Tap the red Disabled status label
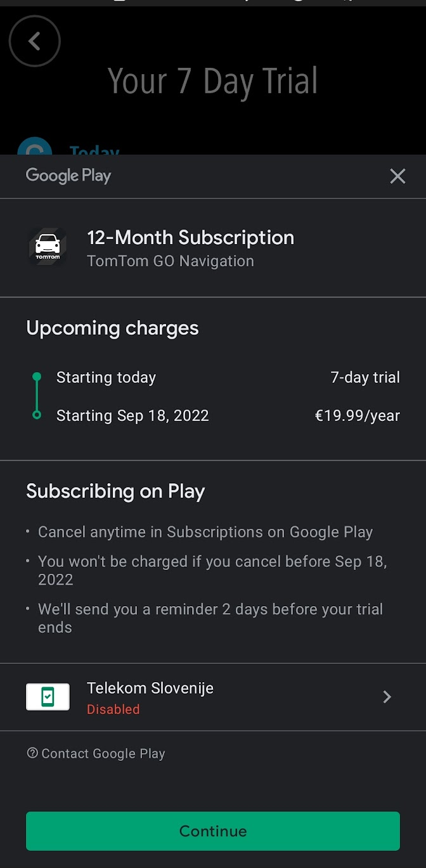The width and height of the screenshot is (426, 868). pos(113,709)
